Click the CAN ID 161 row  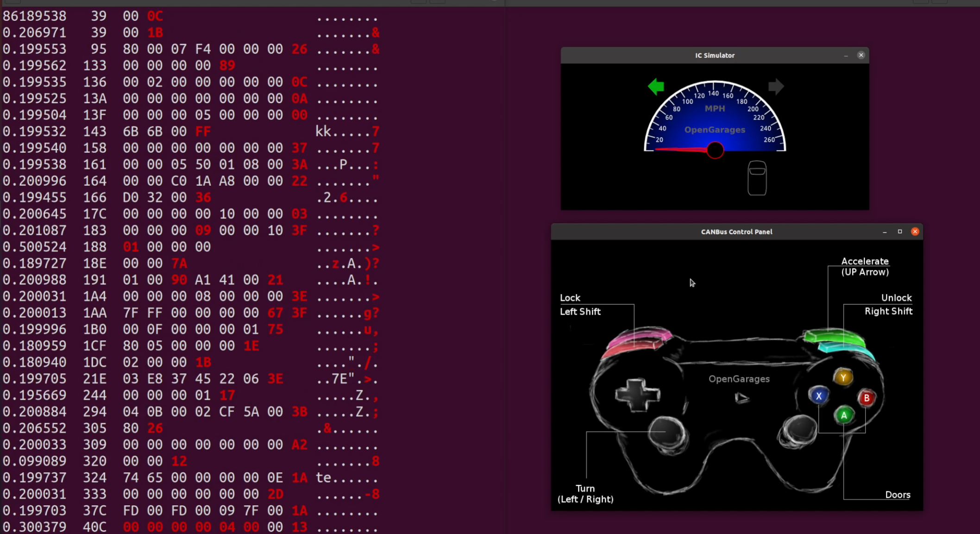[x=191, y=164]
